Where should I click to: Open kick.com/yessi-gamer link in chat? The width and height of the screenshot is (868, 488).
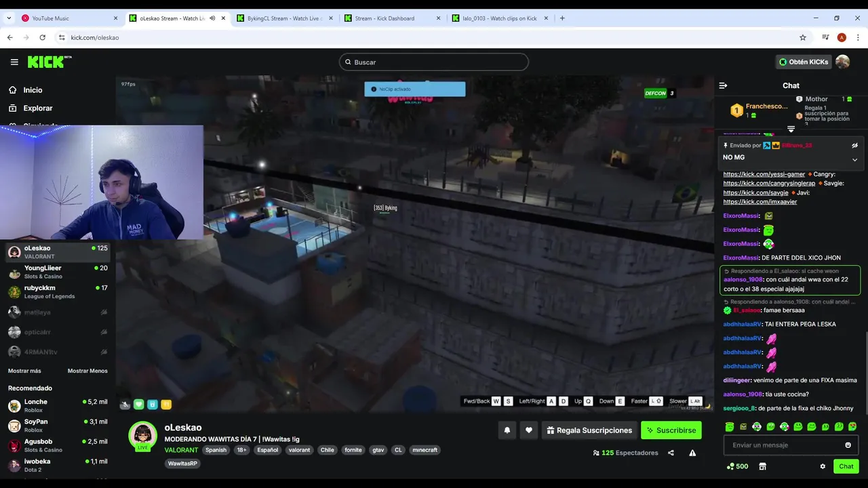(x=764, y=174)
